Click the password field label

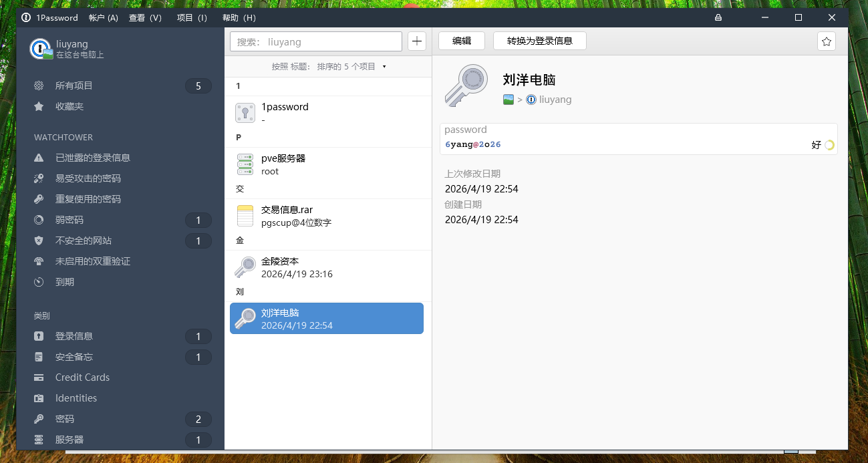point(466,130)
